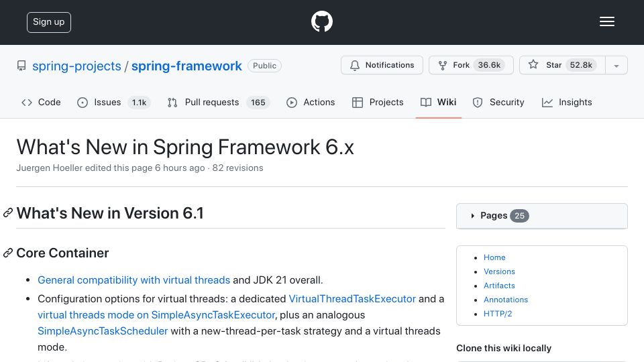Click the Notifications bell button
This screenshot has width=644, height=362.
[382, 65]
